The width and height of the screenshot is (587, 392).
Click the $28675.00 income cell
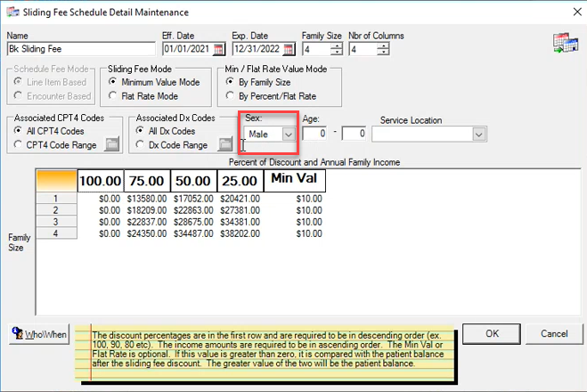click(193, 222)
